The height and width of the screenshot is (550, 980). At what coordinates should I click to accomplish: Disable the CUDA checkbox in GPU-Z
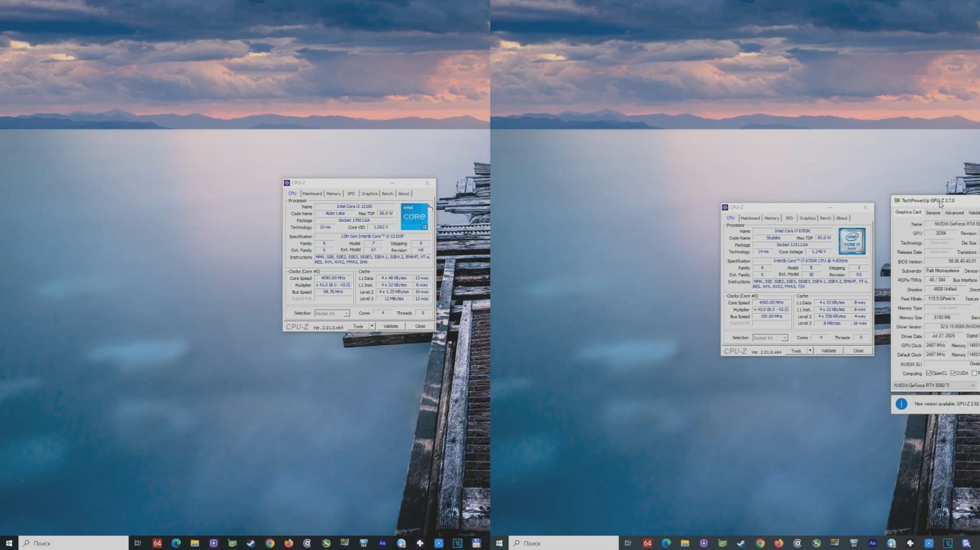[x=952, y=373]
